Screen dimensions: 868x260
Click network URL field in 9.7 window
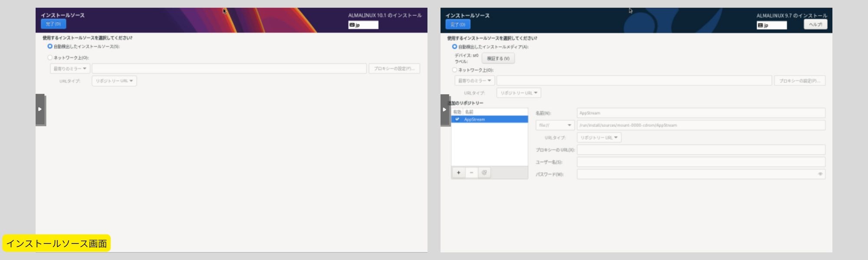[x=634, y=81]
